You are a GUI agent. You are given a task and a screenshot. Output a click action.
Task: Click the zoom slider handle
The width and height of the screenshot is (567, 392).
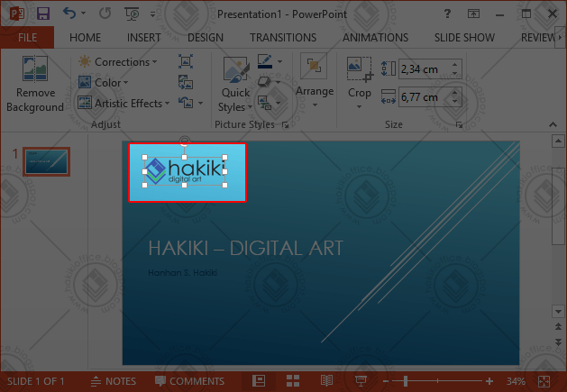406,381
